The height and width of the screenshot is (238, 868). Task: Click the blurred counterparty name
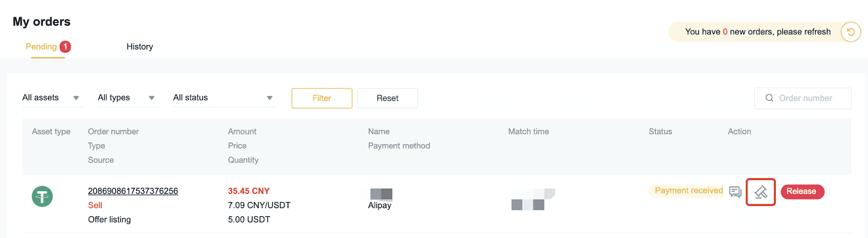381,193
